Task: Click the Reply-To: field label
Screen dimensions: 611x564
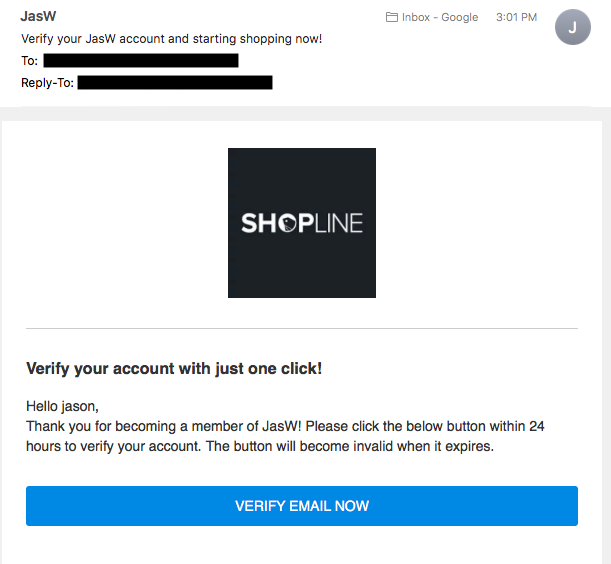Action: tap(47, 82)
